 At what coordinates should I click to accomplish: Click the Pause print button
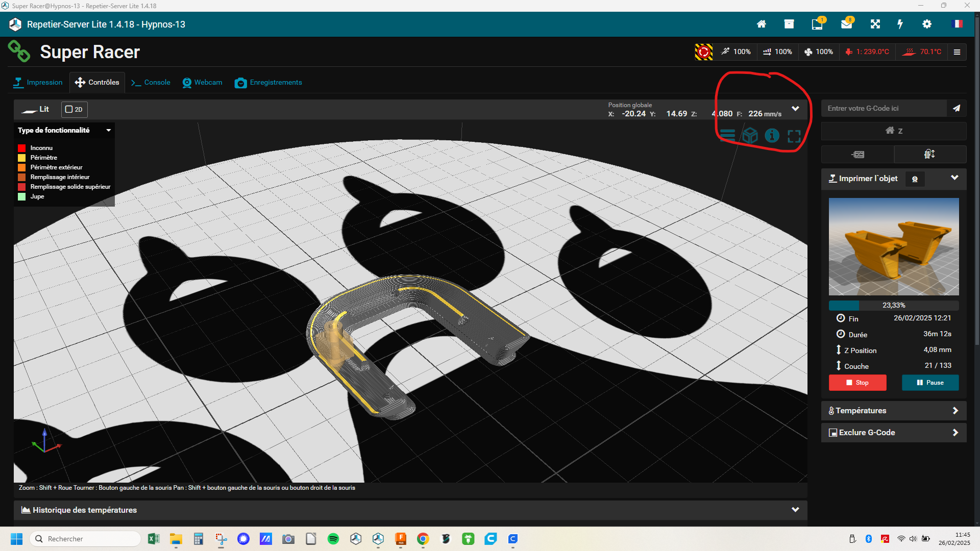[x=930, y=383]
